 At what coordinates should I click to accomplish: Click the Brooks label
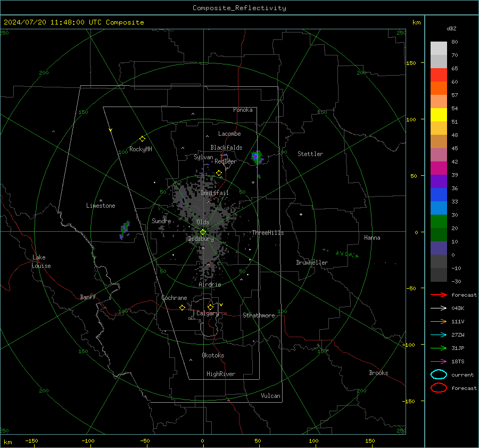pos(378,373)
